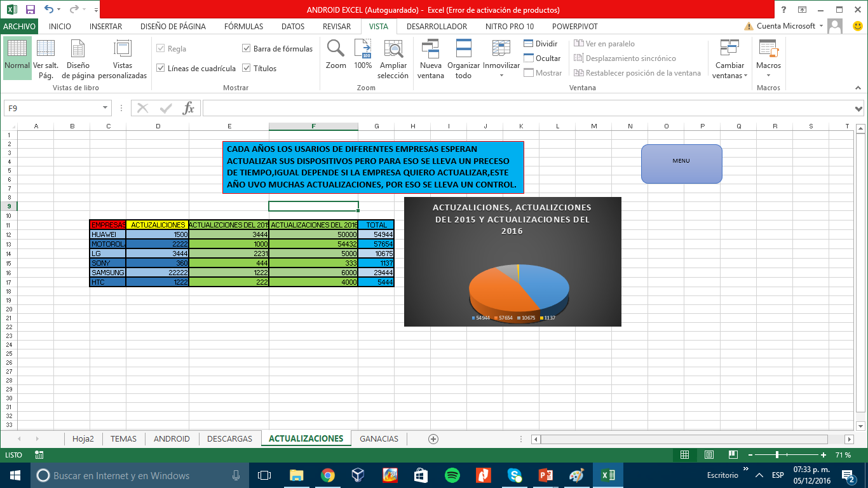Screen dimensions: 868x488
Task: Click Organizar todo icon
Action: 463,49
